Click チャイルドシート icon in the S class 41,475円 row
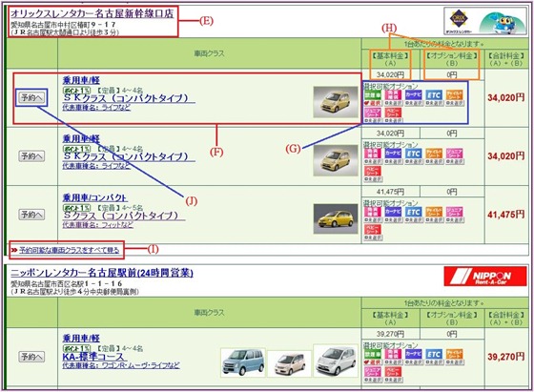Screen dimensions: 534x392 click(x=434, y=212)
